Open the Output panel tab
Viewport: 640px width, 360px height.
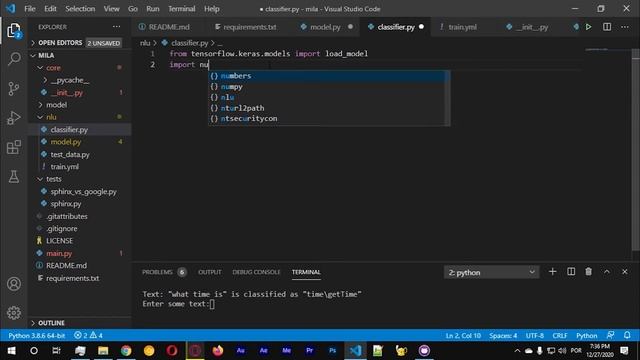(x=209, y=272)
